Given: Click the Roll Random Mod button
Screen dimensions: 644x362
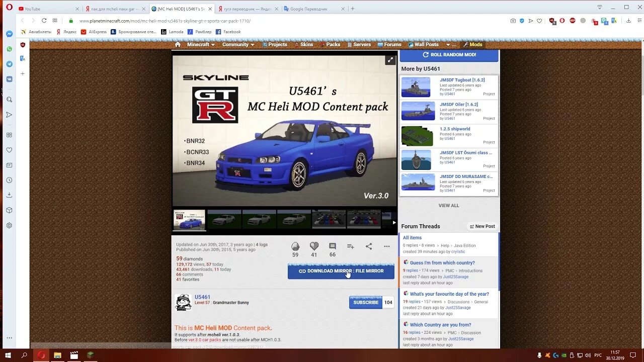Looking at the screenshot, I should [449, 55].
